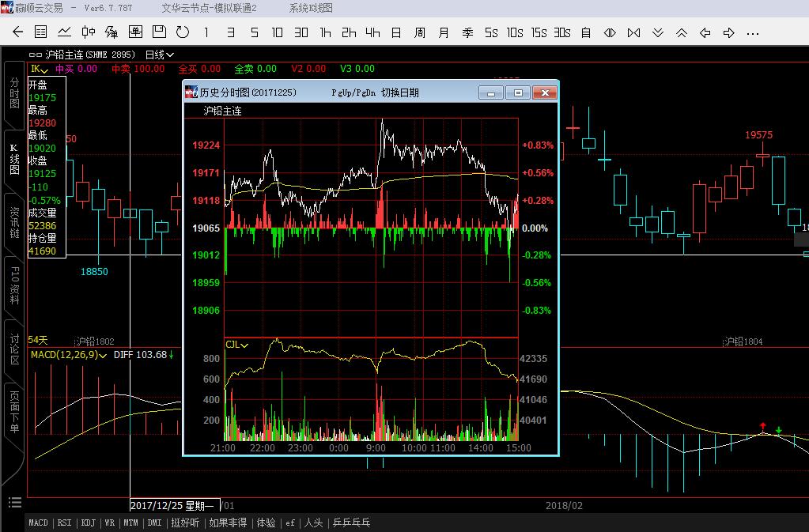This screenshot has width=809, height=532.
Task: Switch to the 分时图 sidebar tab
Action: point(14,93)
